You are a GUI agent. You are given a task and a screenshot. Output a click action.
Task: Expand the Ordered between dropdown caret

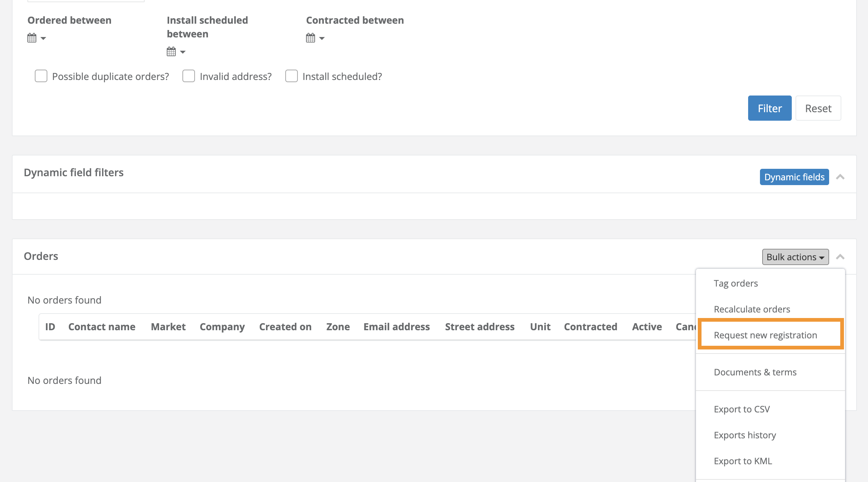43,39
